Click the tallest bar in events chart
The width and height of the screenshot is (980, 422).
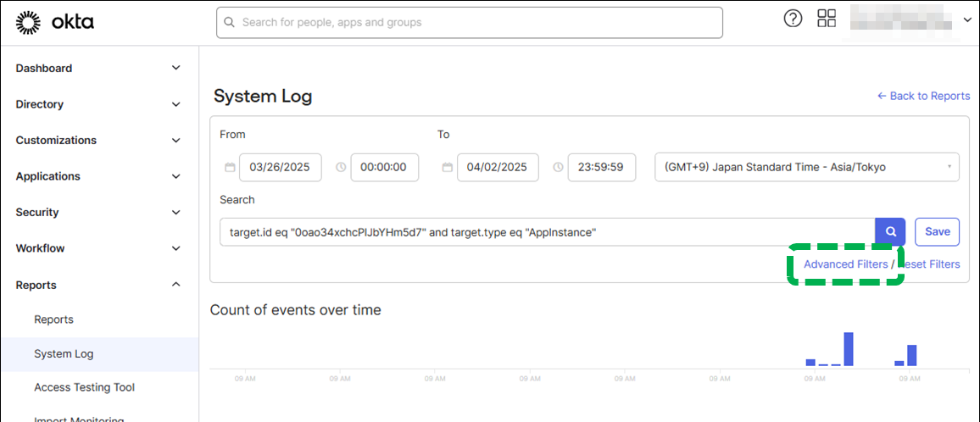tap(849, 348)
